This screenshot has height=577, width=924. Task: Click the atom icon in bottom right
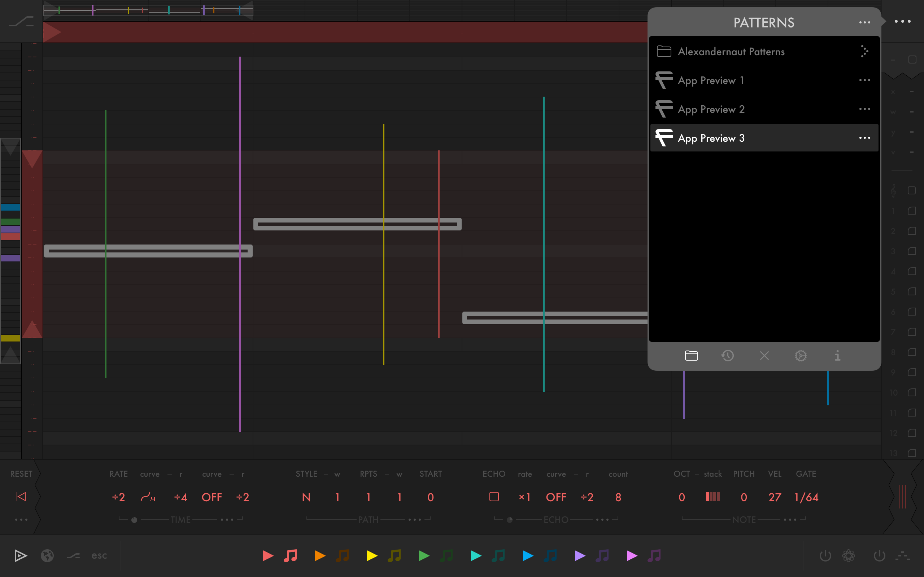849,556
